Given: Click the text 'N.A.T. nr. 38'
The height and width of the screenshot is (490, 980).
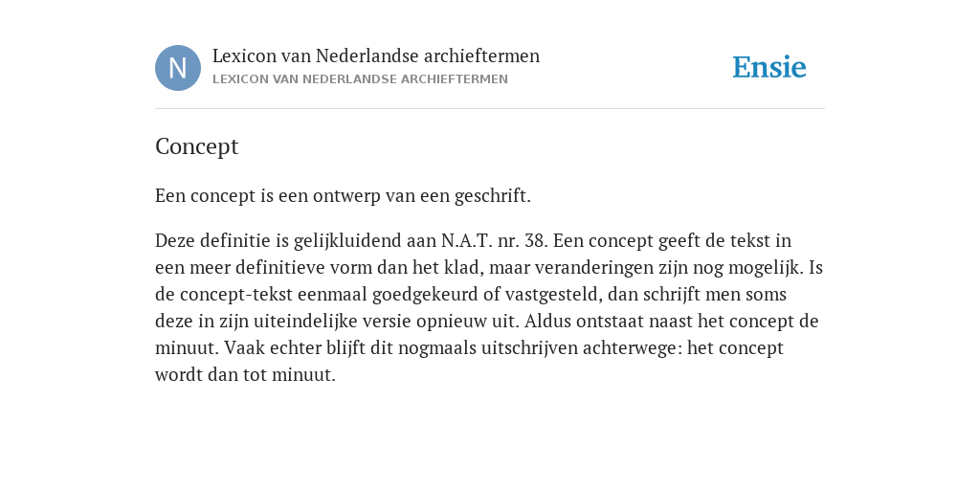Looking at the screenshot, I should [x=495, y=240].
